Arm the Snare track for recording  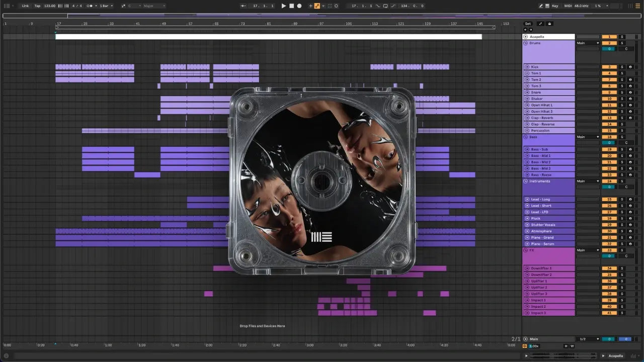(x=630, y=93)
